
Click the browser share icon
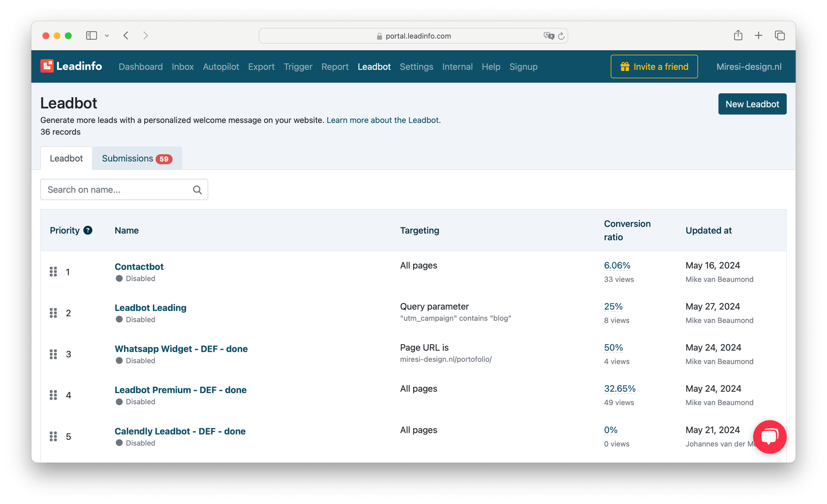738,36
